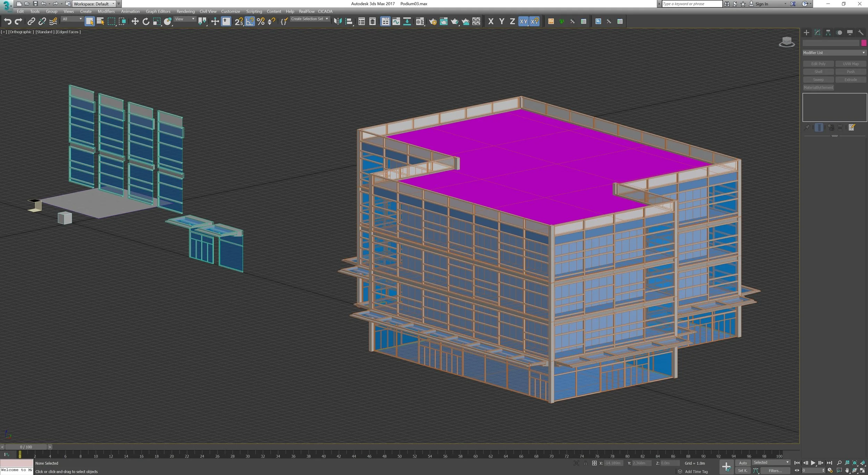Click the Edit Poly modifier button
The width and height of the screenshot is (868, 475).
[818, 64]
